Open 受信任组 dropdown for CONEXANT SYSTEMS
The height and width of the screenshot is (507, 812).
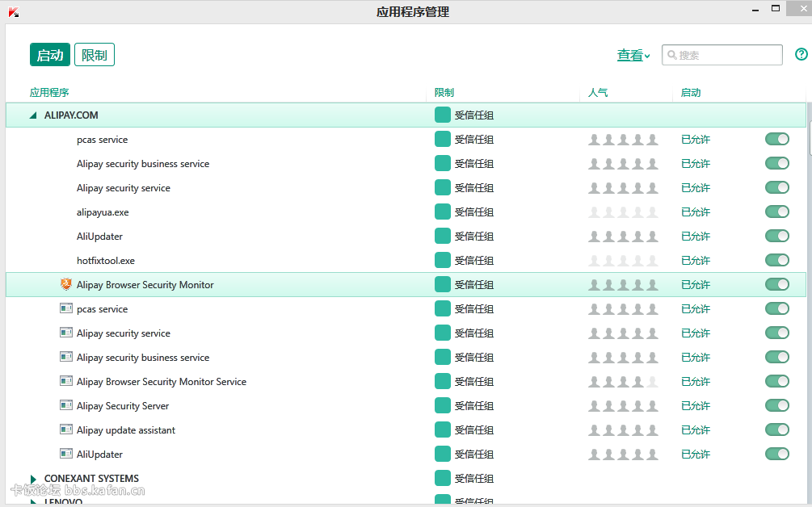[x=473, y=479]
